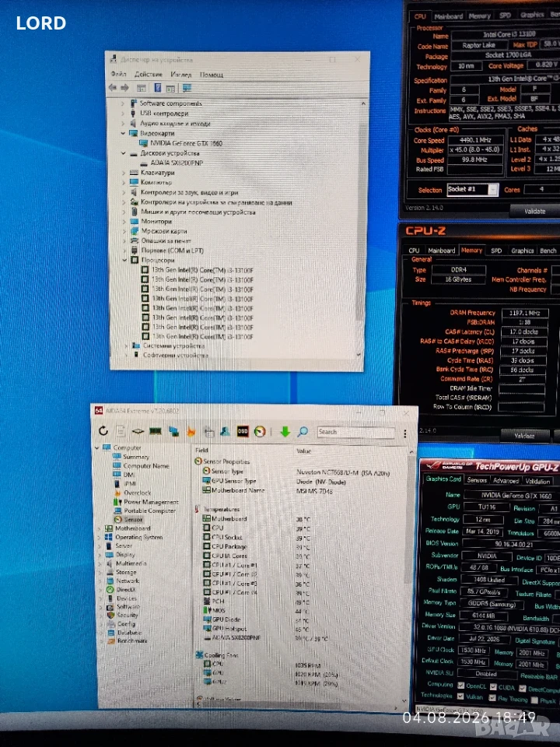
Task: Collapse the Computer node in AIDA64 tree
Action: (97, 448)
